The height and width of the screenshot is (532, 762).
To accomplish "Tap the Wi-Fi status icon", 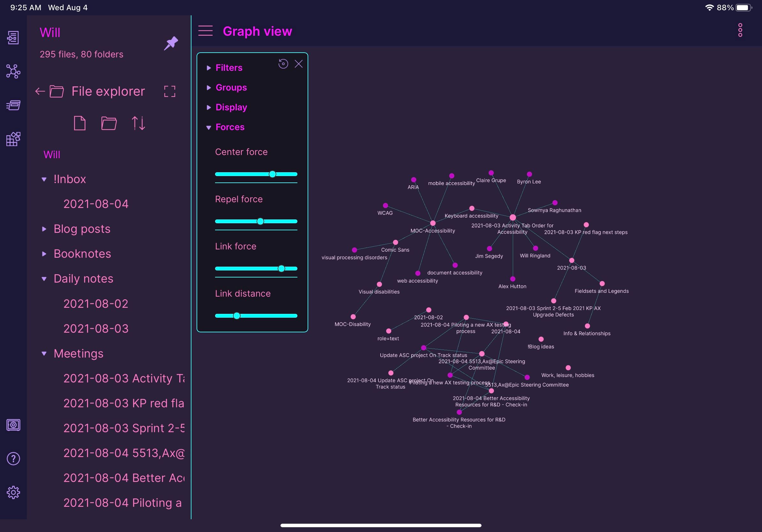I will [x=709, y=7].
